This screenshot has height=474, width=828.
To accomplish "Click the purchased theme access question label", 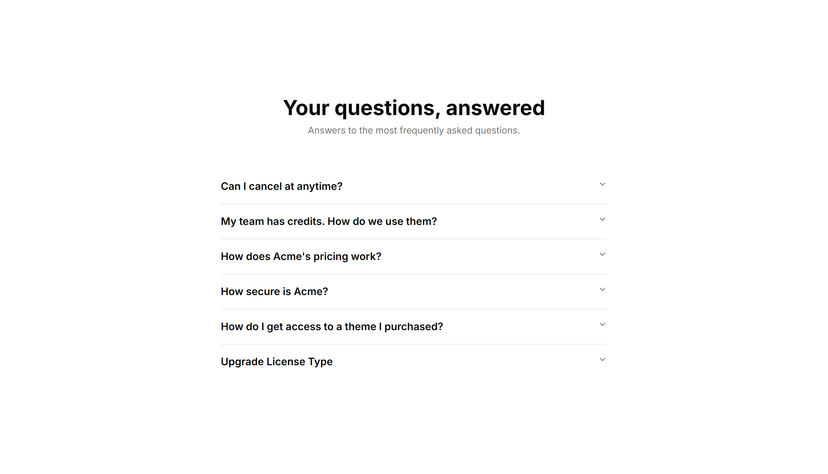I will click(x=332, y=327).
